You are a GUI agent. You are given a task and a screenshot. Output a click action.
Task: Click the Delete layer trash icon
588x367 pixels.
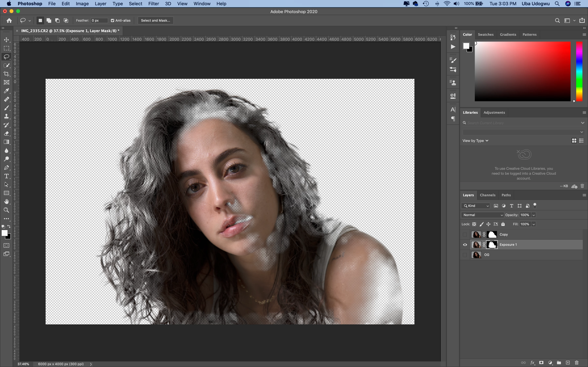(577, 363)
